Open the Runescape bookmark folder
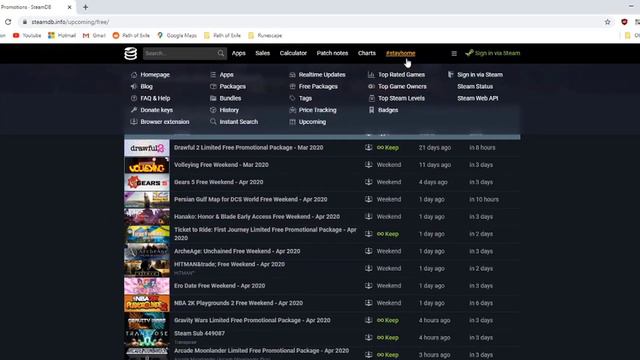This screenshot has height=360, width=640. click(265, 36)
